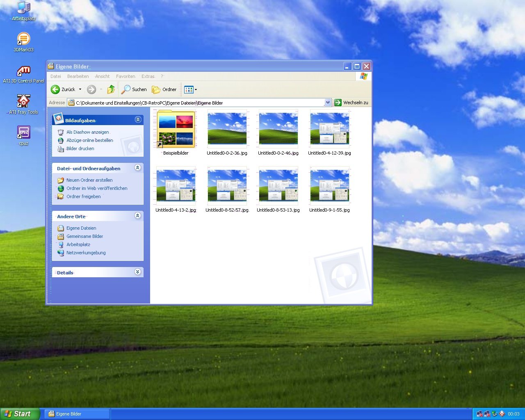The image size is (525, 420).
Task: Open the views dropdown arrow
Action: 196,89
